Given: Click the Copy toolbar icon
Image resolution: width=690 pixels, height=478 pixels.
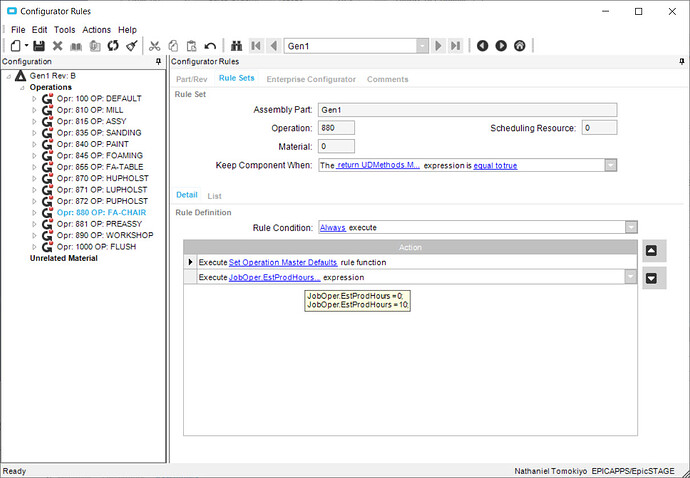Looking at the screenshot, I should (x=173, y=46).
